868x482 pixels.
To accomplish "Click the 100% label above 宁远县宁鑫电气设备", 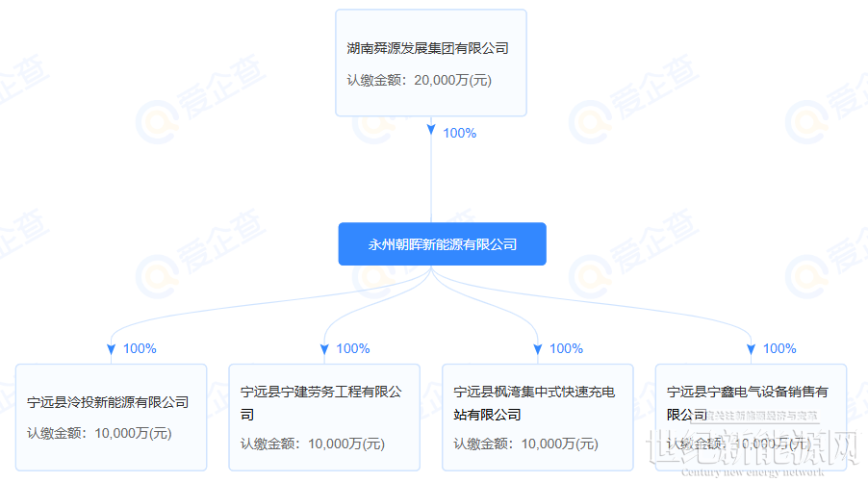I will (779, 348).
